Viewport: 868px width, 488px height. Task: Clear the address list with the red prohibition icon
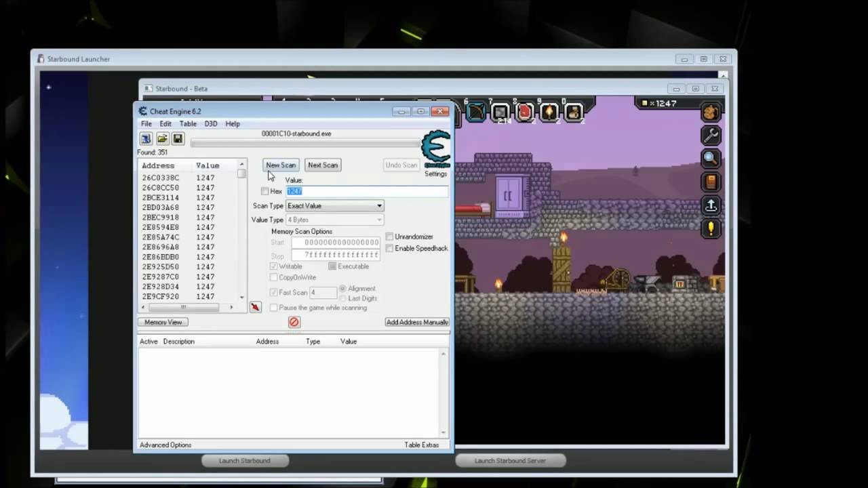pyautogui.click(x=294, y=323)
